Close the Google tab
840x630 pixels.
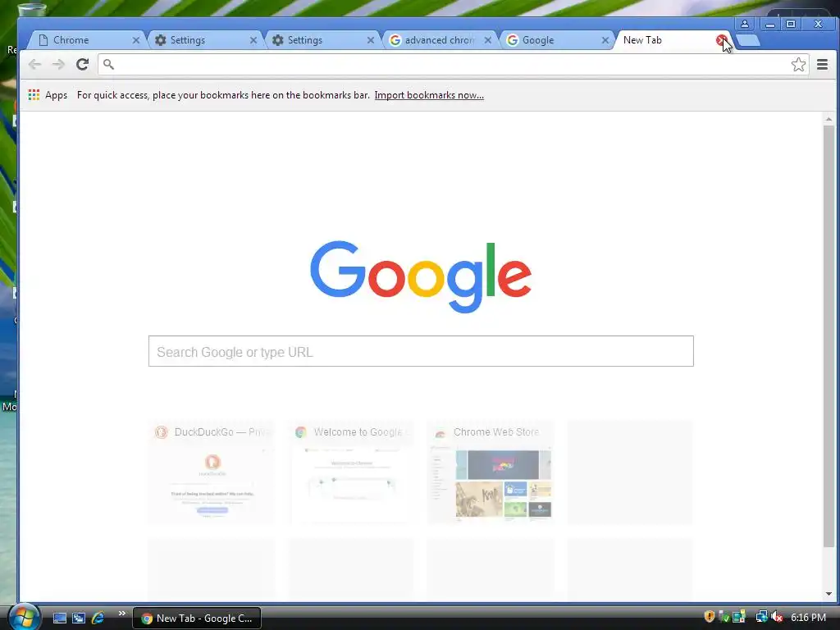point(605,40)
